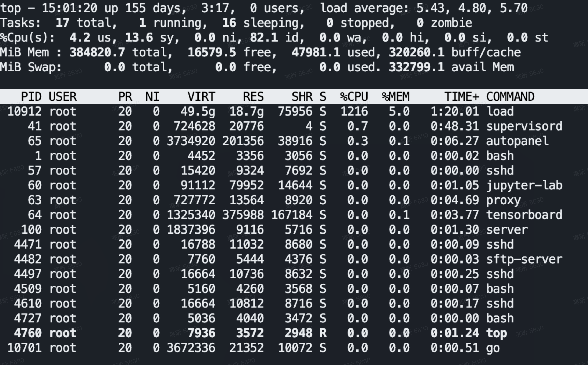This screenshot has width=588, height=365.
Task: Select the autopanel process row
Action: (289, 141)
